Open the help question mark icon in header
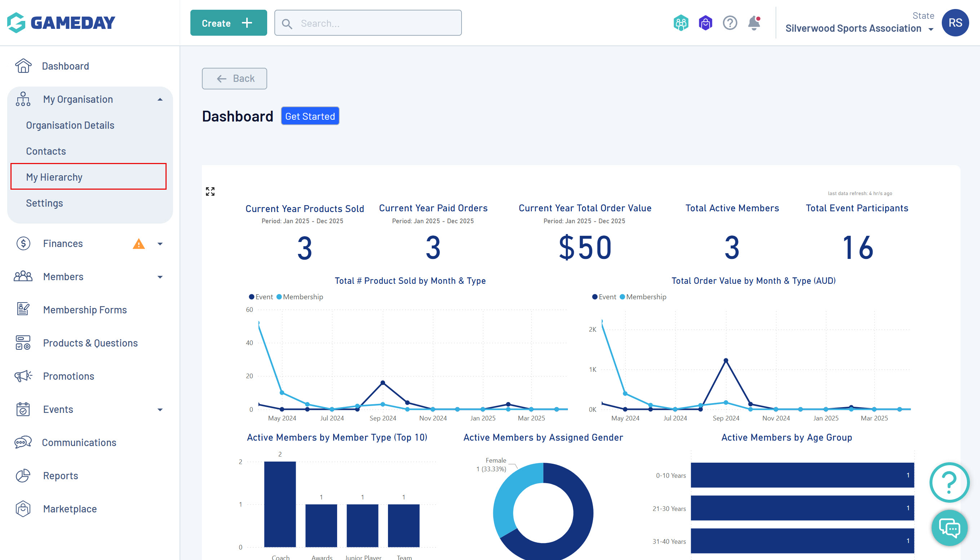The width and height of the screenshot is (980, 560). [x=730, y=23]
